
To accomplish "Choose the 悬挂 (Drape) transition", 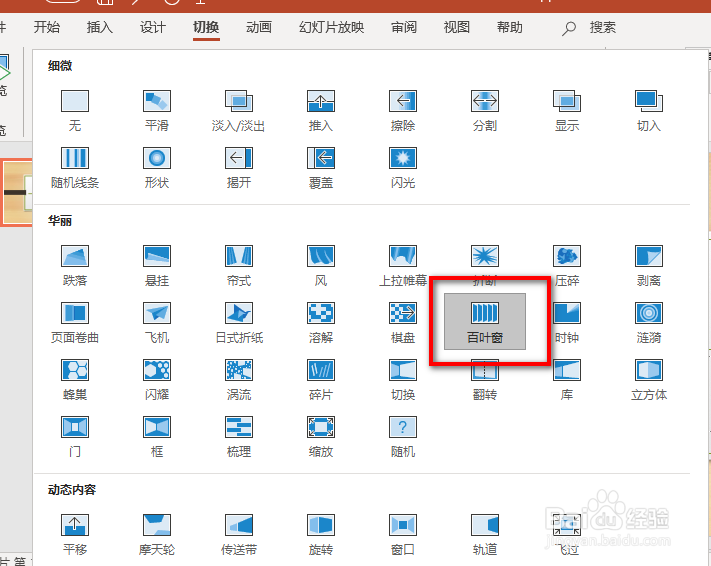I will (157, 266).
